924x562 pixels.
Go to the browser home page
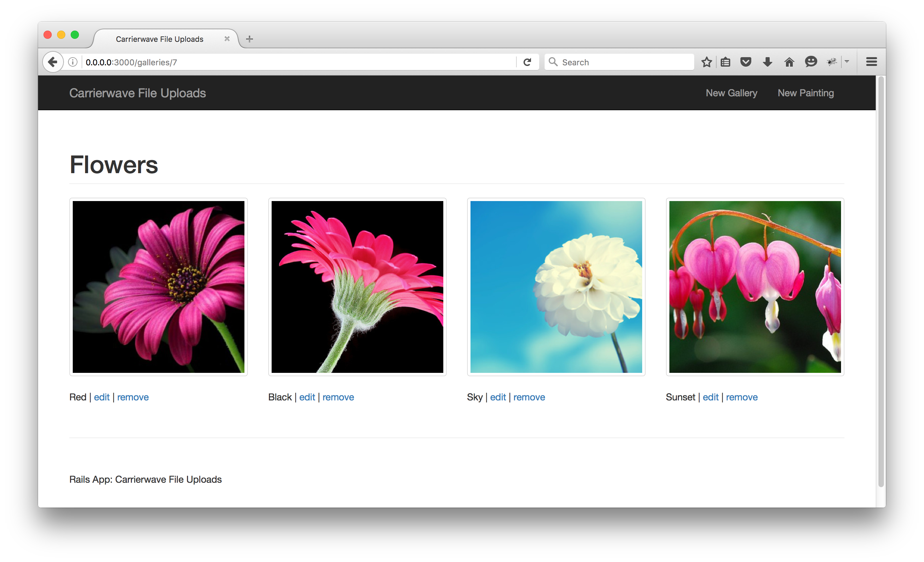point(789,62)
